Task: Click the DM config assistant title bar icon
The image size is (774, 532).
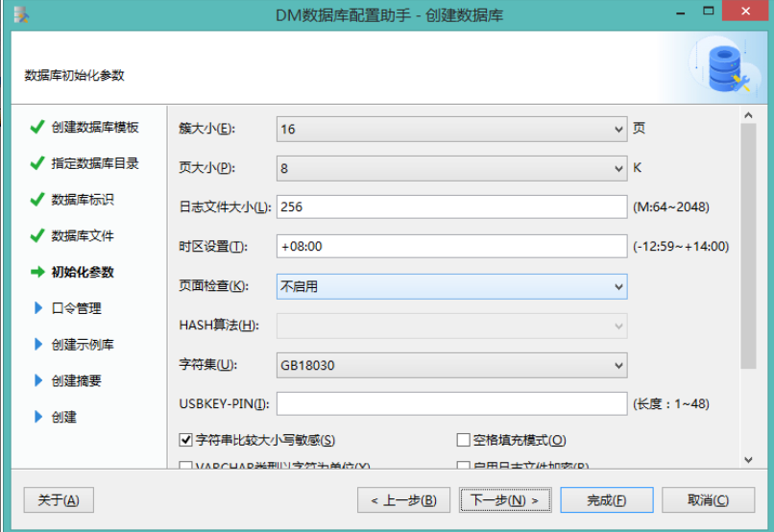Action: [x=21, y=14]
